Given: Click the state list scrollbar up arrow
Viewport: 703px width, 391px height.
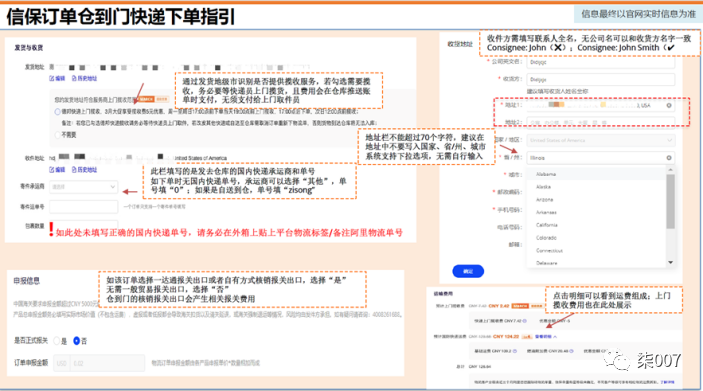Looking at the screenshot, I should [670, 170].
